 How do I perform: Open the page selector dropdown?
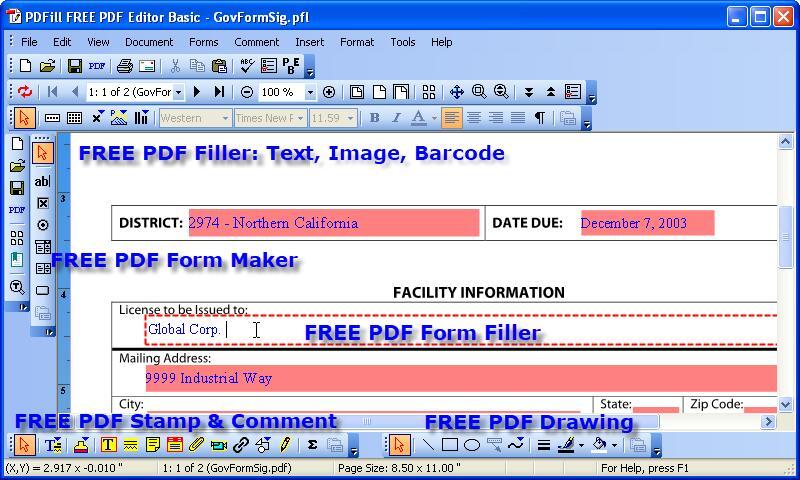(179, 92)
